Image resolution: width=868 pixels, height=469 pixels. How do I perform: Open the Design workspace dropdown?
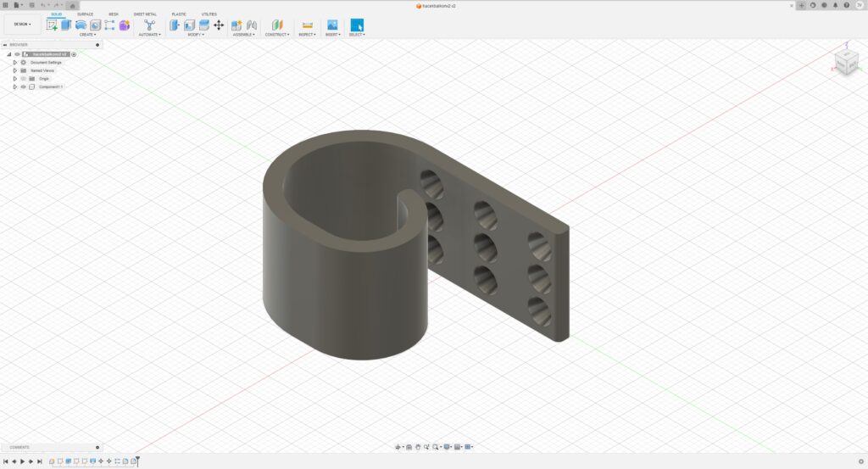coord(22,25)
